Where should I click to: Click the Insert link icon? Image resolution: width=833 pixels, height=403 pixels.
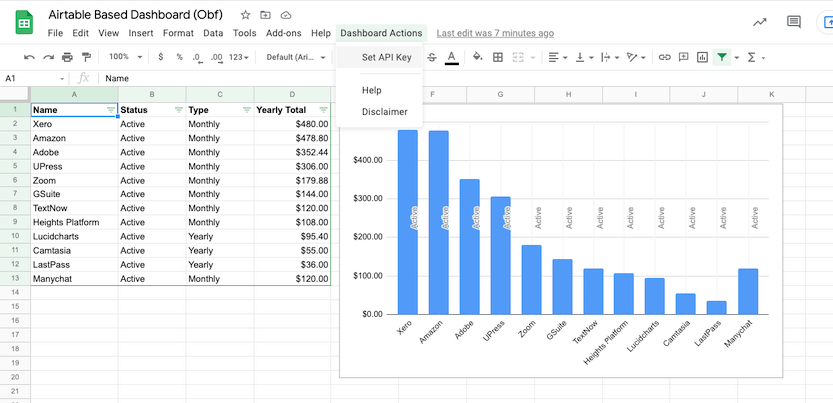pyautogui.click(x=664, y=57)
